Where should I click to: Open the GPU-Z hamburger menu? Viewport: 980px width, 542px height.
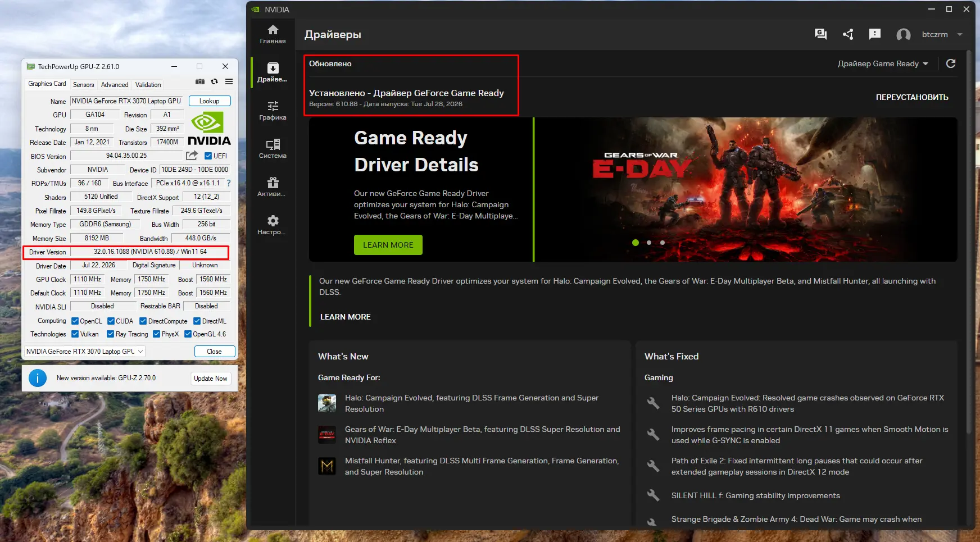(229, 82)
